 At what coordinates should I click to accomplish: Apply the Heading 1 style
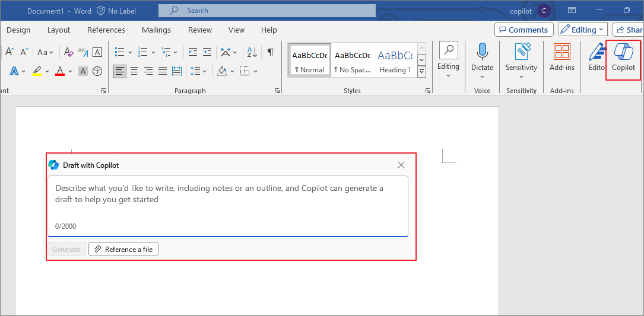[395, 60]
